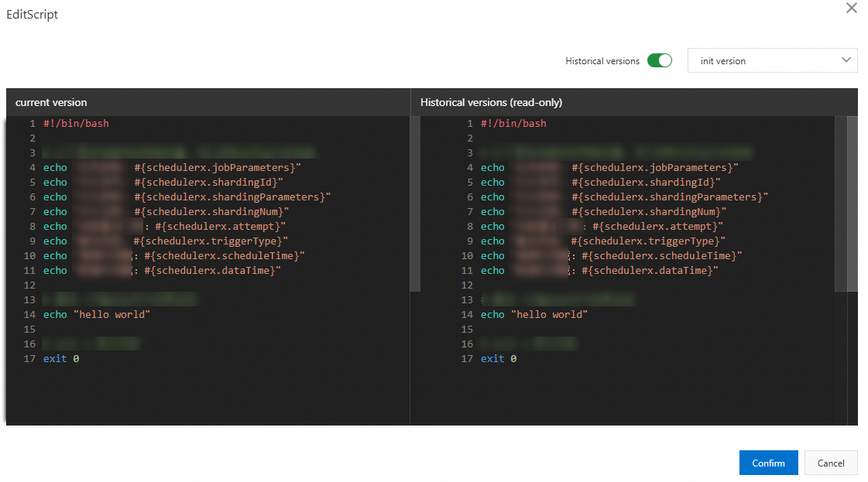Click the shardingParameters line in current version
Image resolution: width=868 pixels, height=482 pixels.
click(x=187, y=197)
